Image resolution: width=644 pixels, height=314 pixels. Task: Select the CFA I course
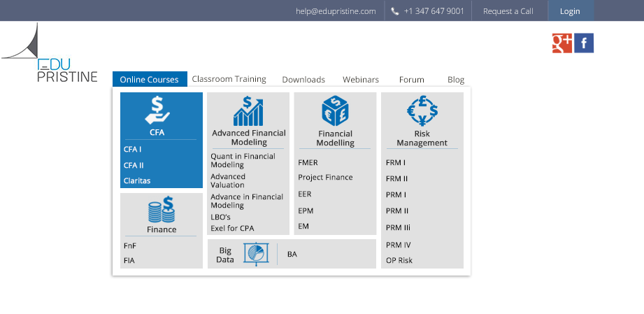pos(132,150)
